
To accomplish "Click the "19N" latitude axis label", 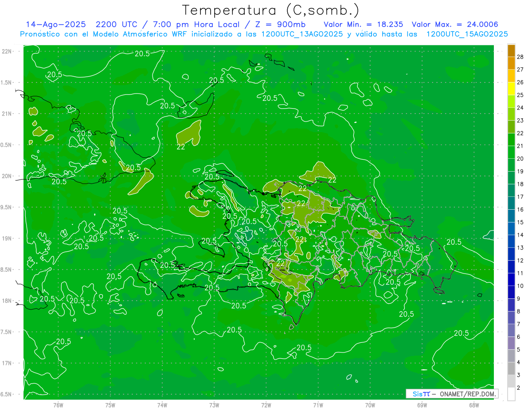I will tap(7, 239).
